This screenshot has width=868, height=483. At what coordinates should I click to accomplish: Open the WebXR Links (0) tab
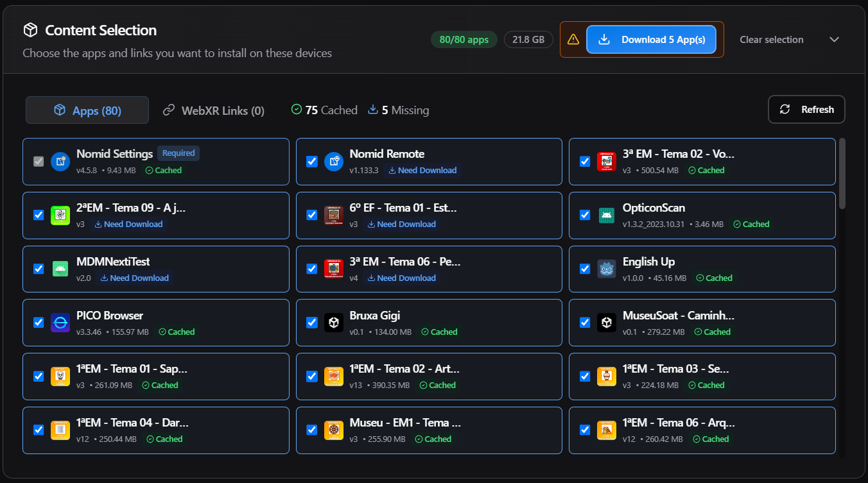pyautogui.click(x=213, y=110)
